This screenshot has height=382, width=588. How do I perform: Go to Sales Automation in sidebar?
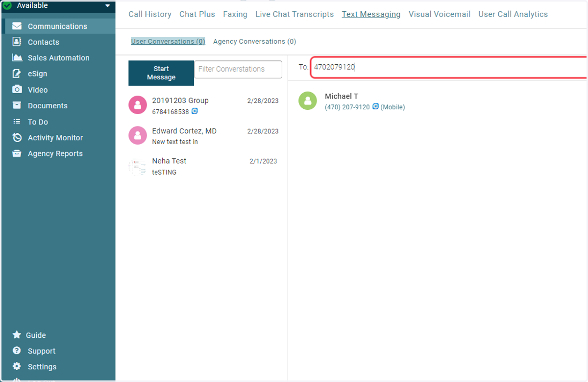click(58, 58)
